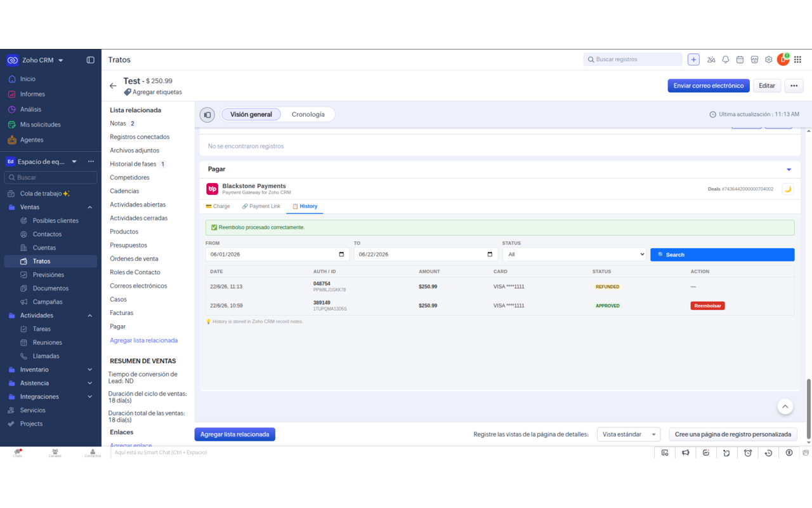Collapse the Ventas sidebar group

pyautogui.click(x=89, y=207)
